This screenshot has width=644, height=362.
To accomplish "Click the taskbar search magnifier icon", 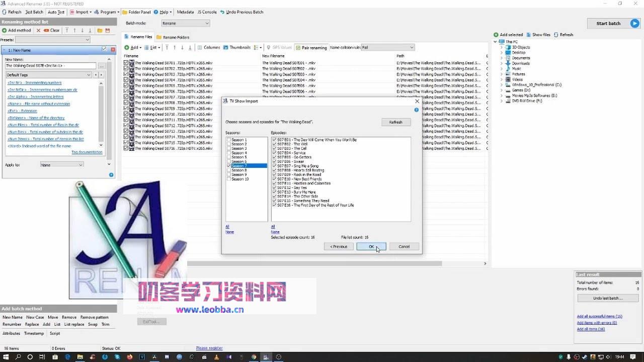I will (x=18, y=356).
